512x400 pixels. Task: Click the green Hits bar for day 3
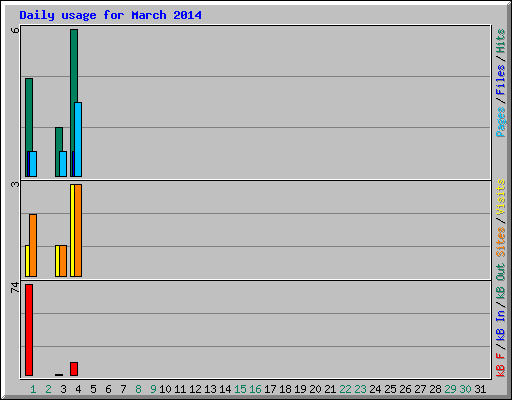[58, 152]
